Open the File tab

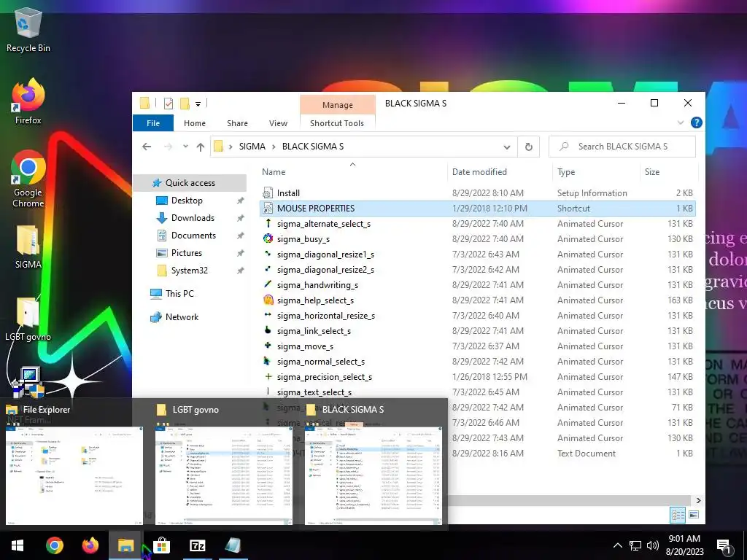tap(153, 123)
